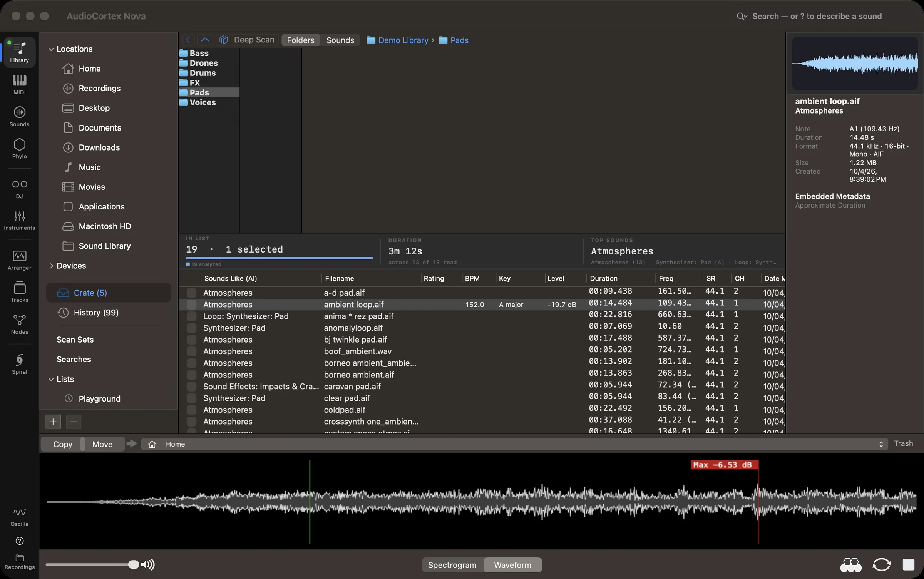Tick checkbox for bj twinkle pad.aif row
The image size is (924, 579).
click(191, 340)
